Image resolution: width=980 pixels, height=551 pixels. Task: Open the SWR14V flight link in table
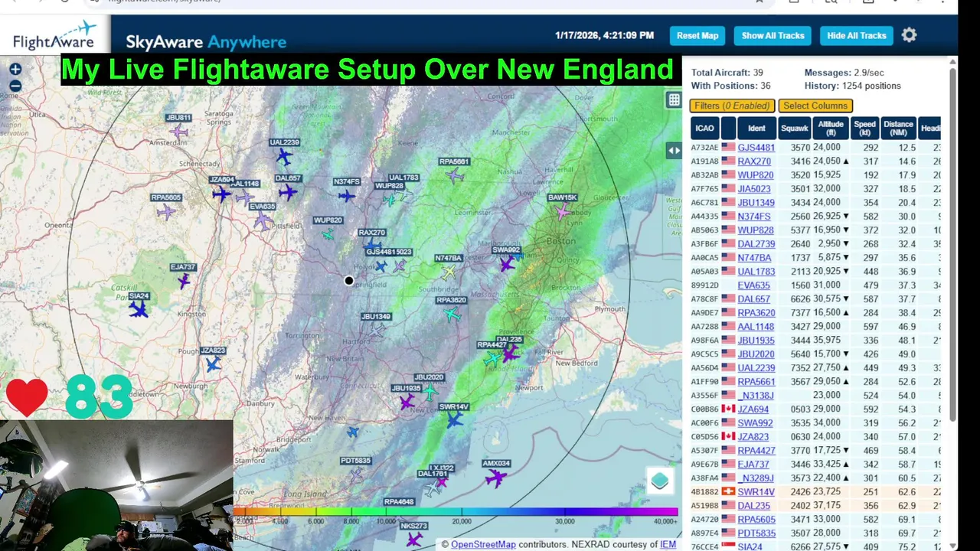pos(756,492)
